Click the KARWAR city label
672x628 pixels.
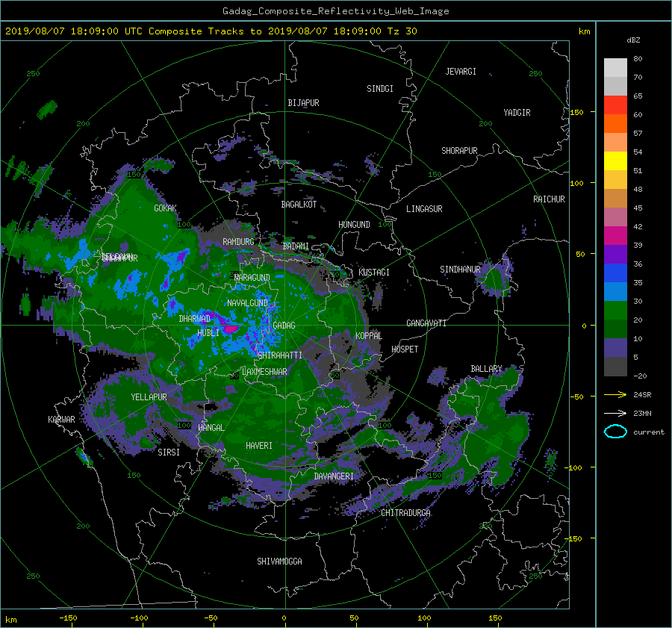(61, 419)
